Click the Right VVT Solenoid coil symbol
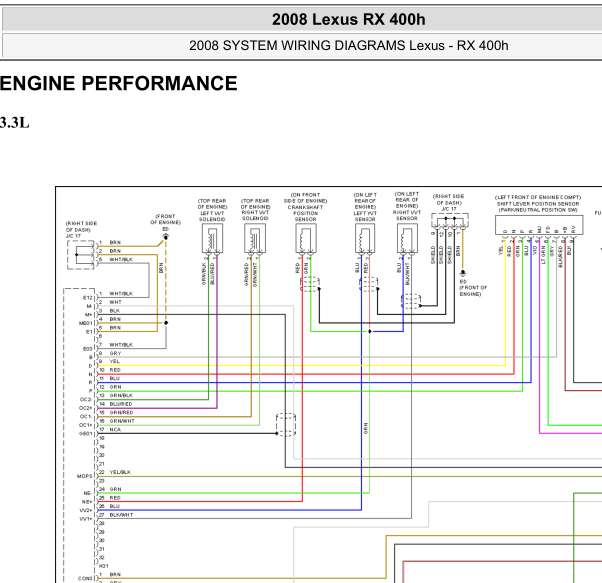This screenshot has width=602, height=583. (255, 238)
